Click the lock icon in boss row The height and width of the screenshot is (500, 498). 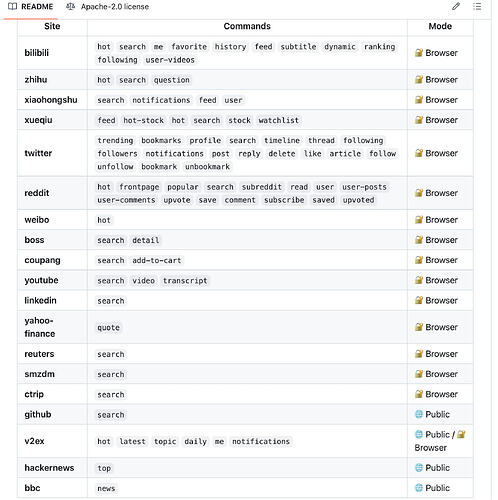(419, 240)
